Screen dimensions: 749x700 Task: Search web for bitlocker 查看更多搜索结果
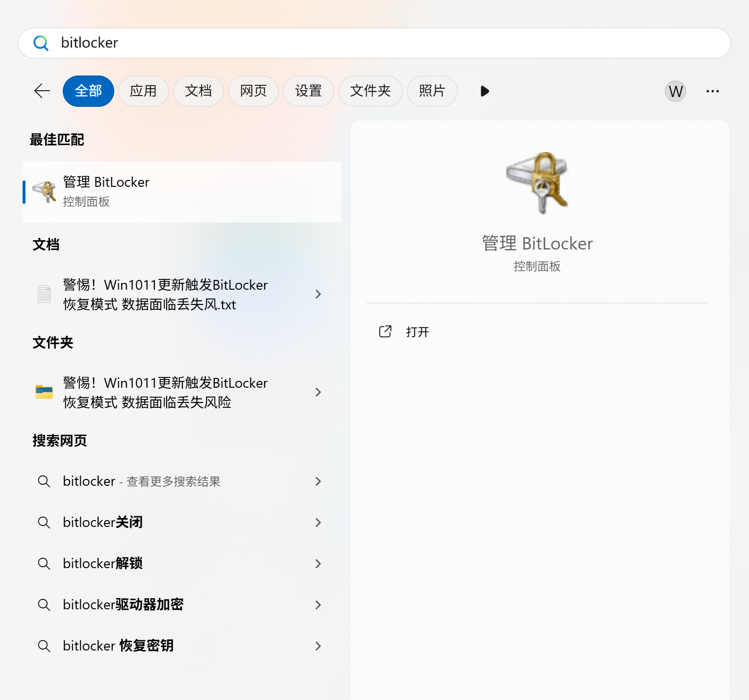182,481
